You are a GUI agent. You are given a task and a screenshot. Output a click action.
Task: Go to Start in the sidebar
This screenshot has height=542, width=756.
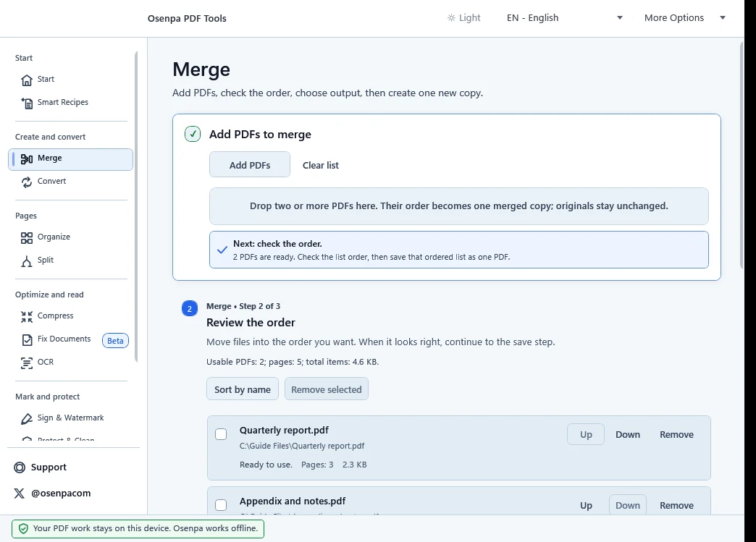coord(71,80)
